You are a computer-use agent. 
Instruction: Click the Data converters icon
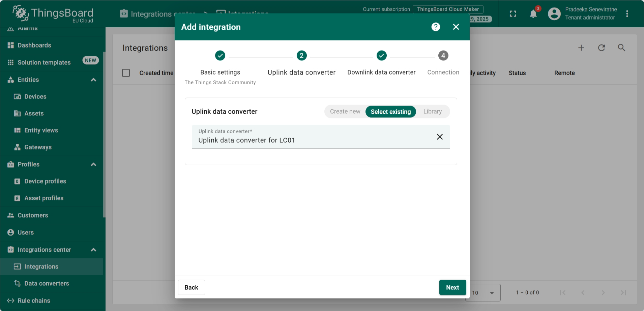(17, 283)
